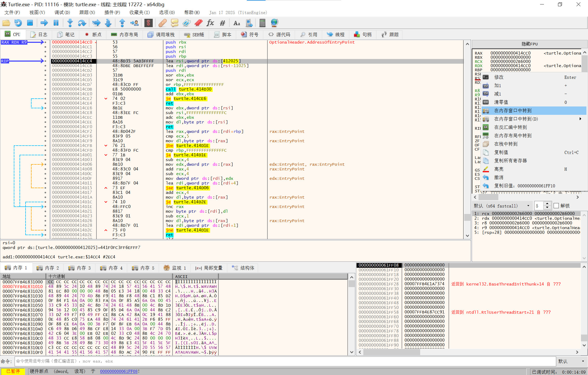Open the 符号 tab

click(250, 34)
